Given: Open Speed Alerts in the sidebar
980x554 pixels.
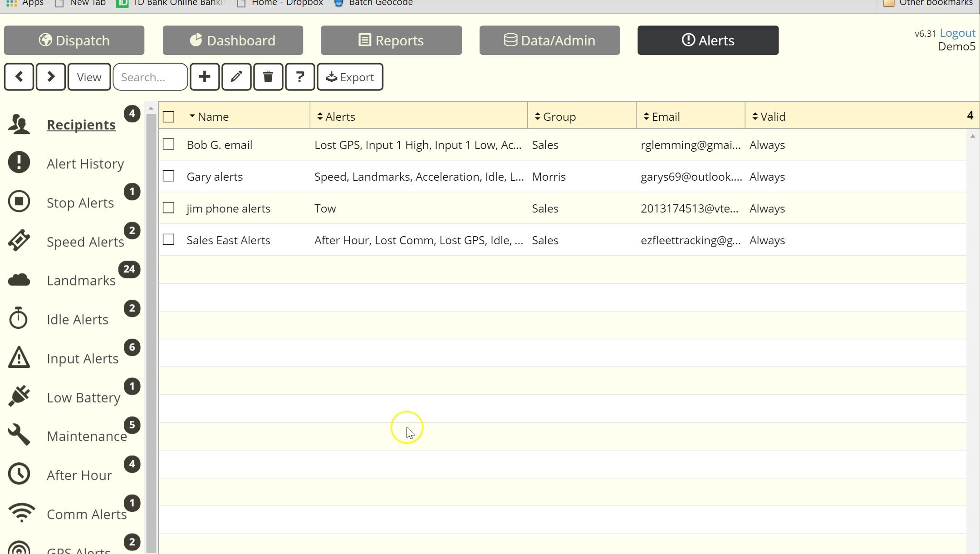Looking at the screenshot, I should [x=85, y=242].
